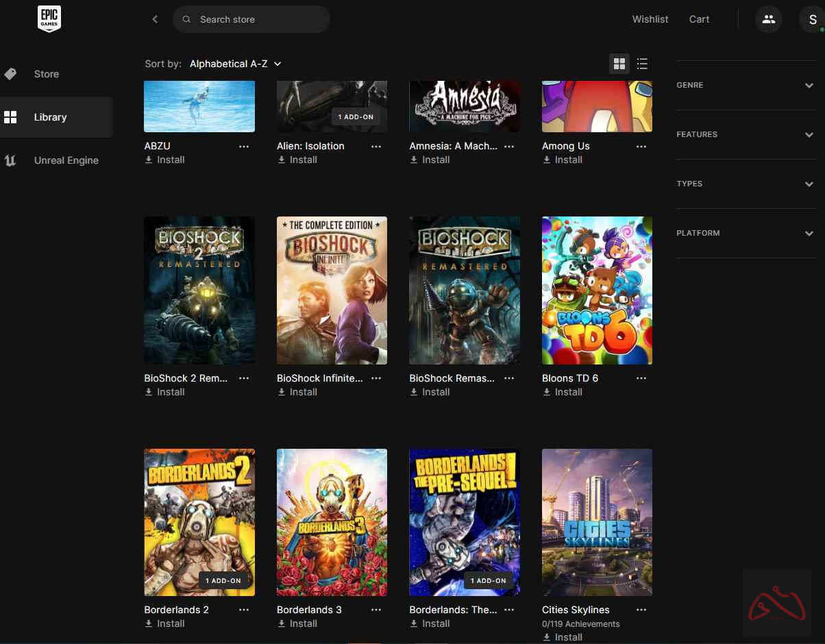825x644 pixels.
Task: Open options menu for Bloons TD 6
Action: [x=641, y=378]
